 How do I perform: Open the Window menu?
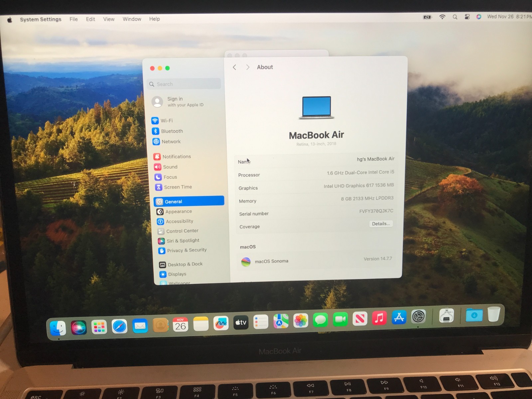(x=132, y=19)
